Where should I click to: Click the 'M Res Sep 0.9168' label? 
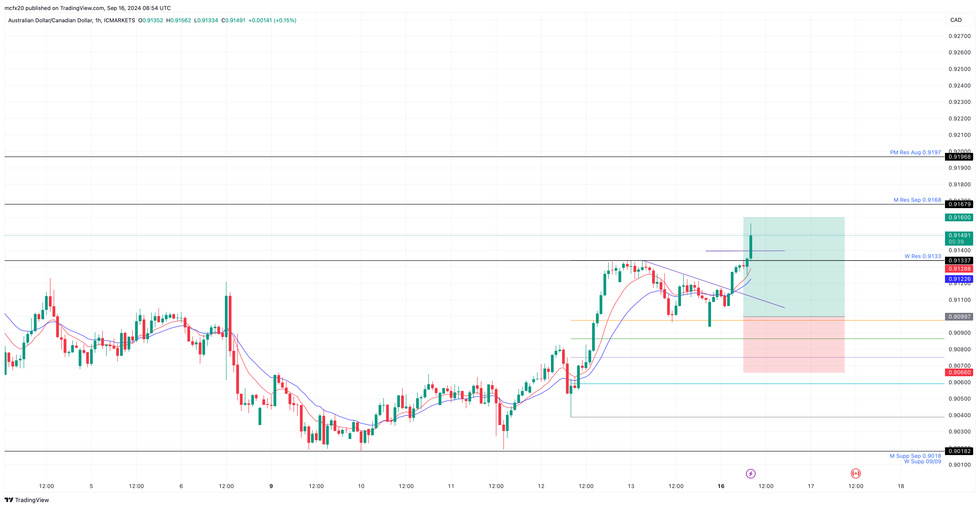917,200
